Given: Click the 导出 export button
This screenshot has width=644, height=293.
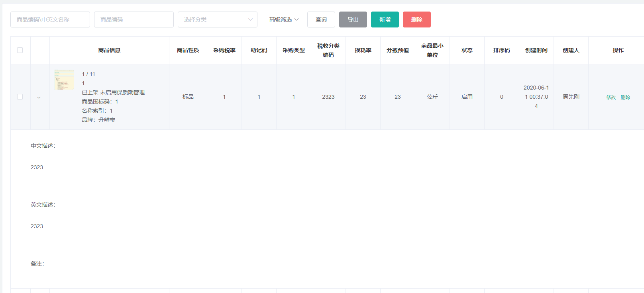Looking at the screenshot, I should pos(353,20).
